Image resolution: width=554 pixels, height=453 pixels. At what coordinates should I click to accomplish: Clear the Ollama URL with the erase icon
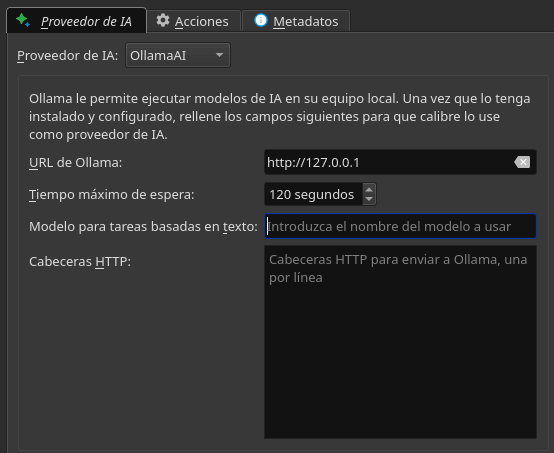[522, 162]
